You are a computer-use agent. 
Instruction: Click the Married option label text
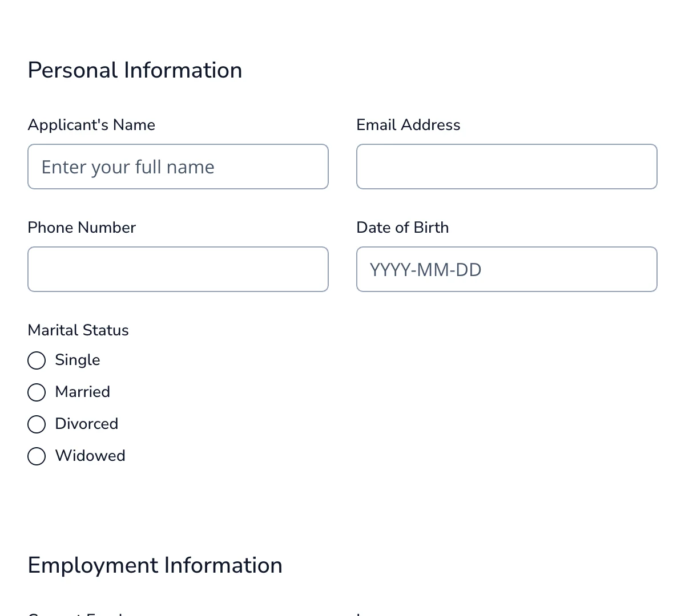tap(82, 392)
